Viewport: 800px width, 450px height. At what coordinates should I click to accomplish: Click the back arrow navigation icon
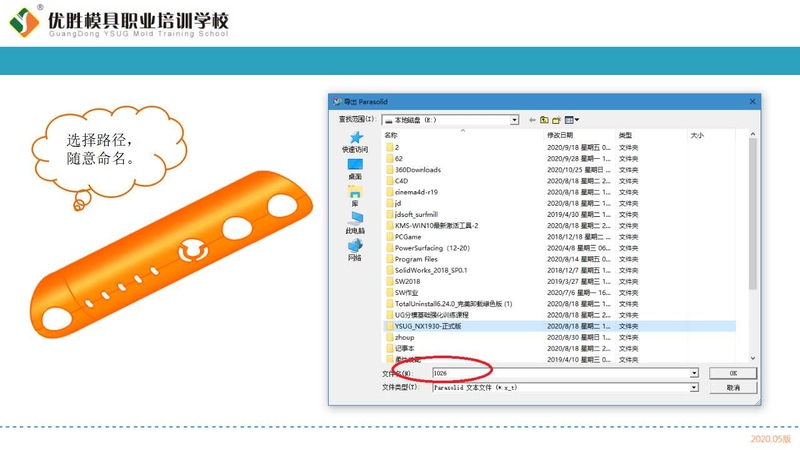(532, 120)
